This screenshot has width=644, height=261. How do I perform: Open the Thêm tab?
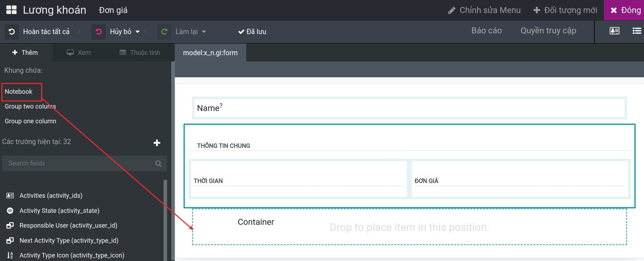pos(25,53)
